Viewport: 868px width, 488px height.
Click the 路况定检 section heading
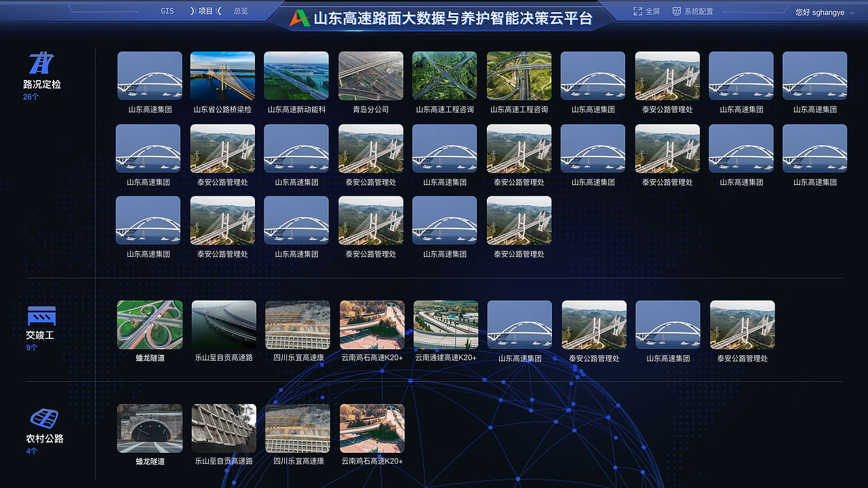click(x=42, y=85)
